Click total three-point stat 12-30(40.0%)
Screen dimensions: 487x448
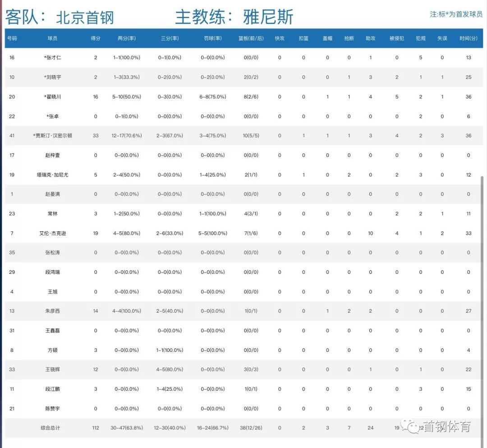point(170,428)
